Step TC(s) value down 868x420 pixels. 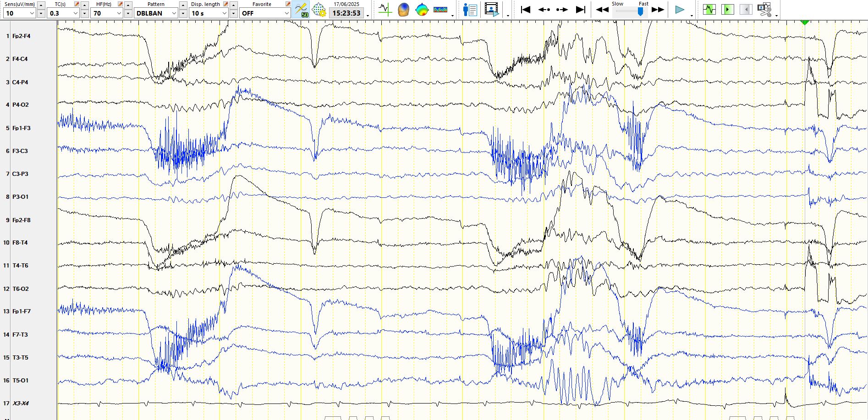[85, 13]
